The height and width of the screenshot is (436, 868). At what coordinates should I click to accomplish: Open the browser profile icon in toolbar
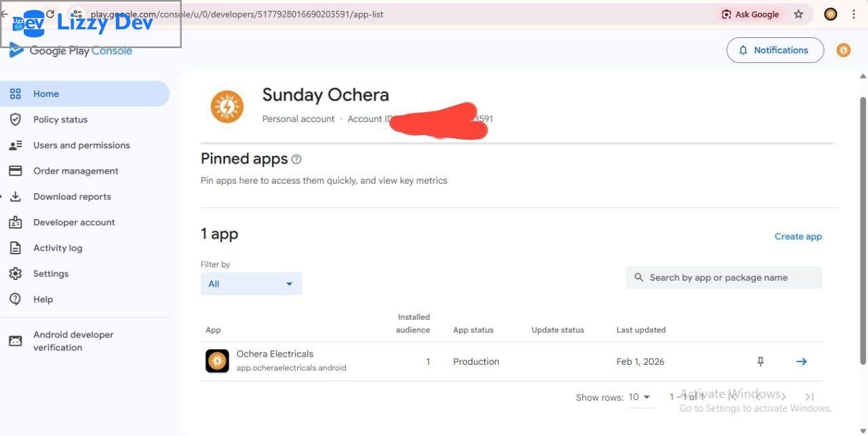(x=830, y=14)
